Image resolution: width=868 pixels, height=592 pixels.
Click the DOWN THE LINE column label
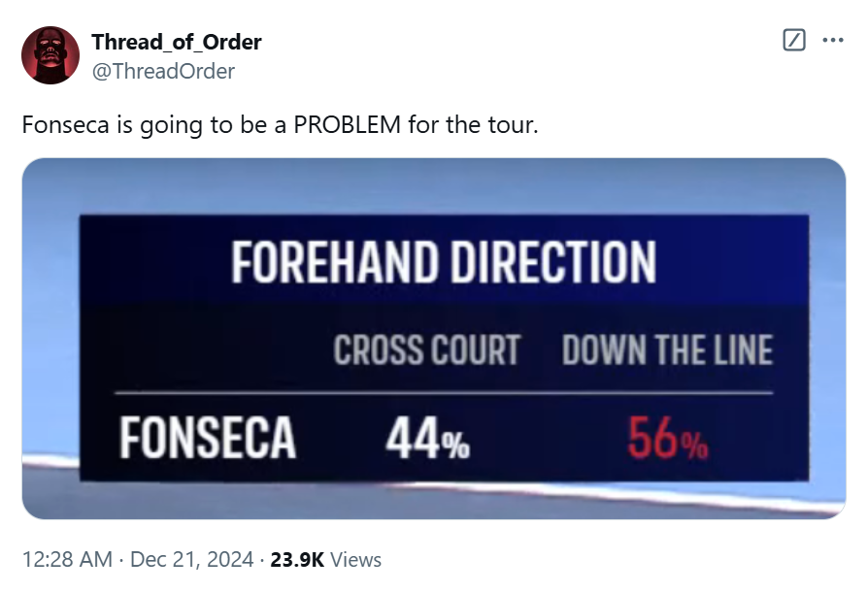coord(667,350)
